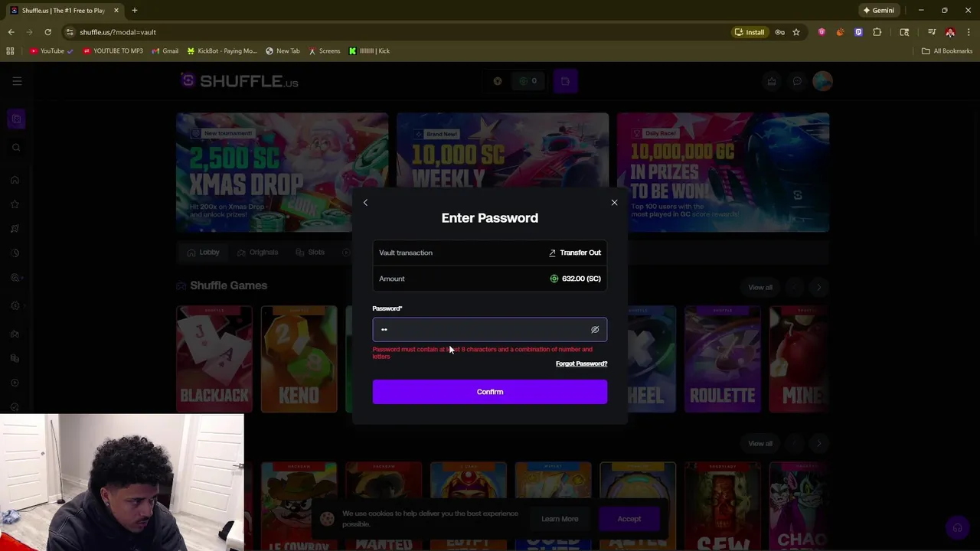Close the Enter Password dialog
Image resolution: width=980 pixels, height=551 pixels.
[x=614, y=203]
